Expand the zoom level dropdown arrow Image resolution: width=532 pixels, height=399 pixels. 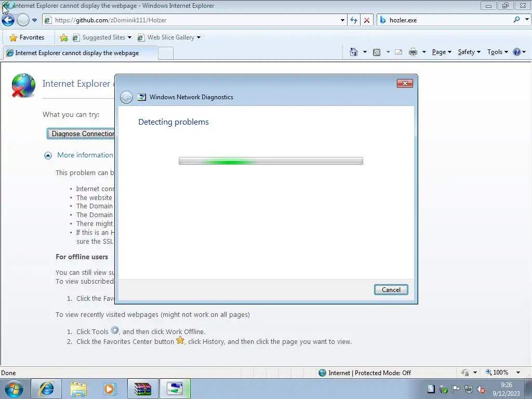click(518, 373)
